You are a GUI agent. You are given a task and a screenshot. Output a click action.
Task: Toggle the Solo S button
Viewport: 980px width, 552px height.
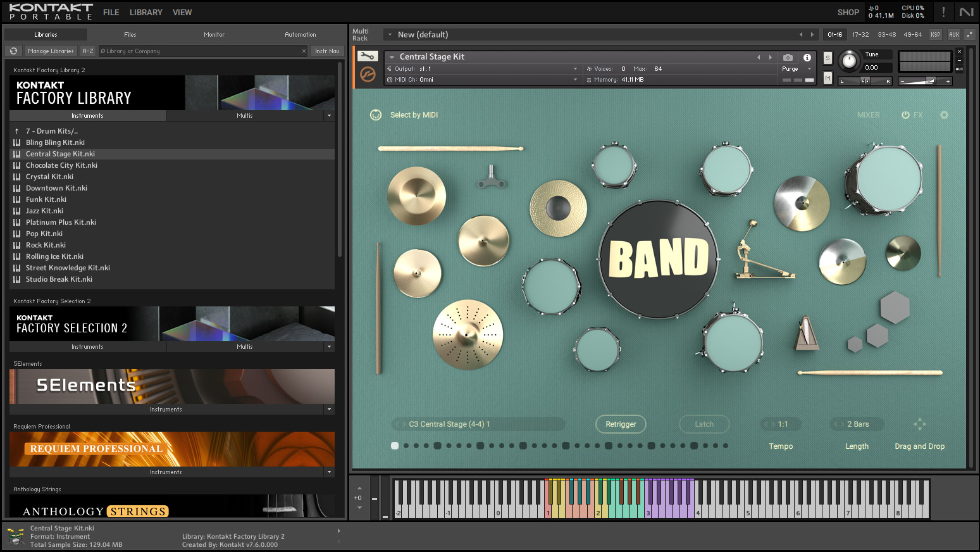click(828, 58)
